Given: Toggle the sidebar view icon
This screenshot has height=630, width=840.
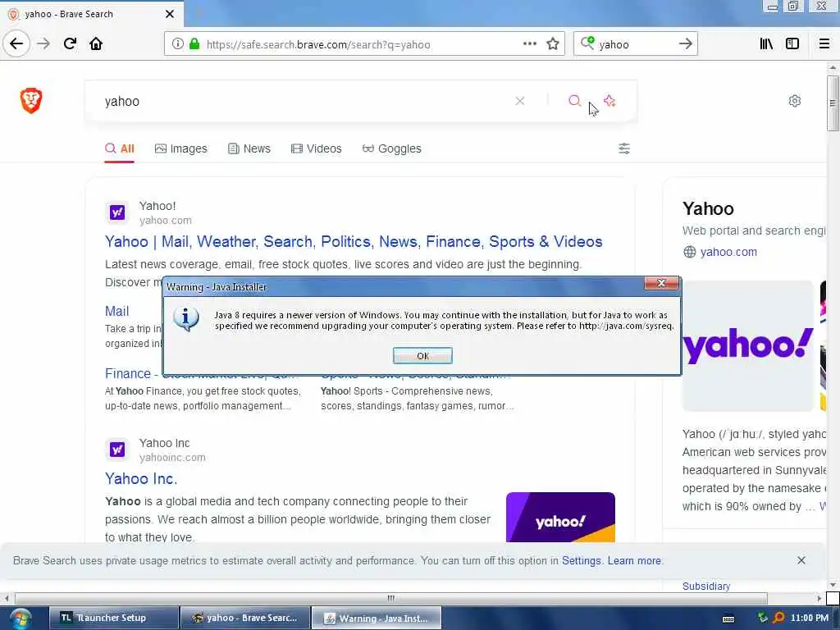Looking at the screenshot, I should pyautogui.click(x=792, y=43).
